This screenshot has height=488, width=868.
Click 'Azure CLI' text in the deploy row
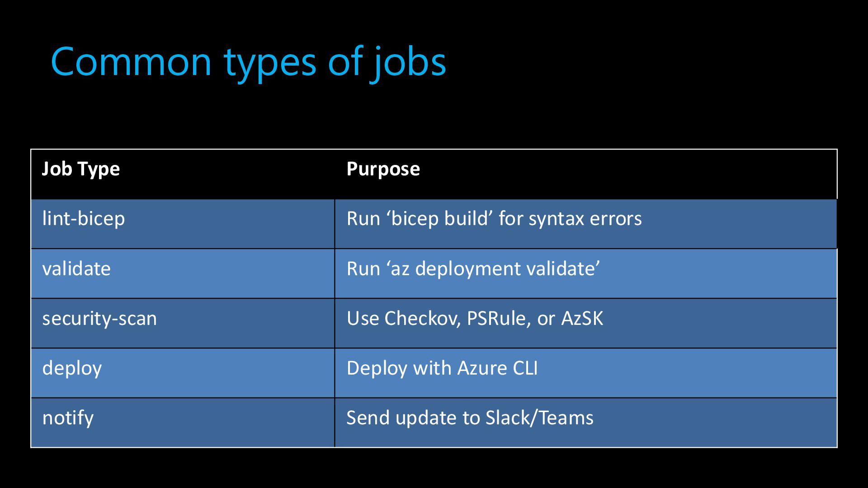coord(497,368)
